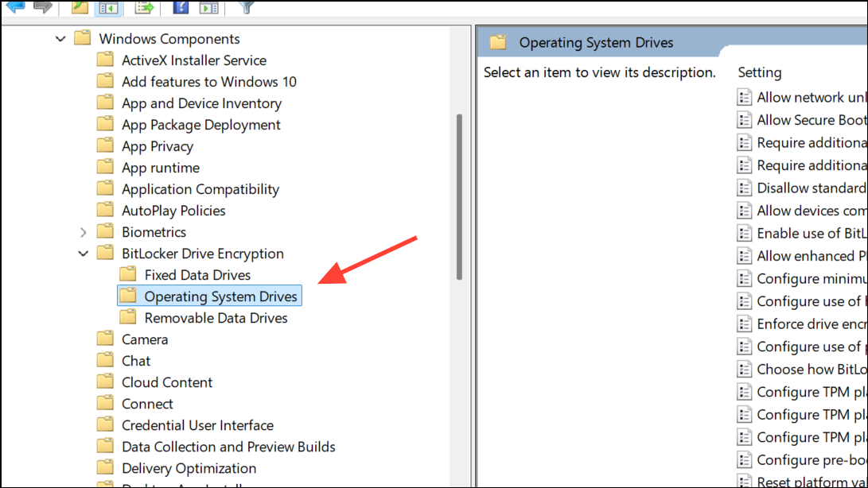Select App Package Deployment folder
Screen dimensions: 868x488
(189, 125)
